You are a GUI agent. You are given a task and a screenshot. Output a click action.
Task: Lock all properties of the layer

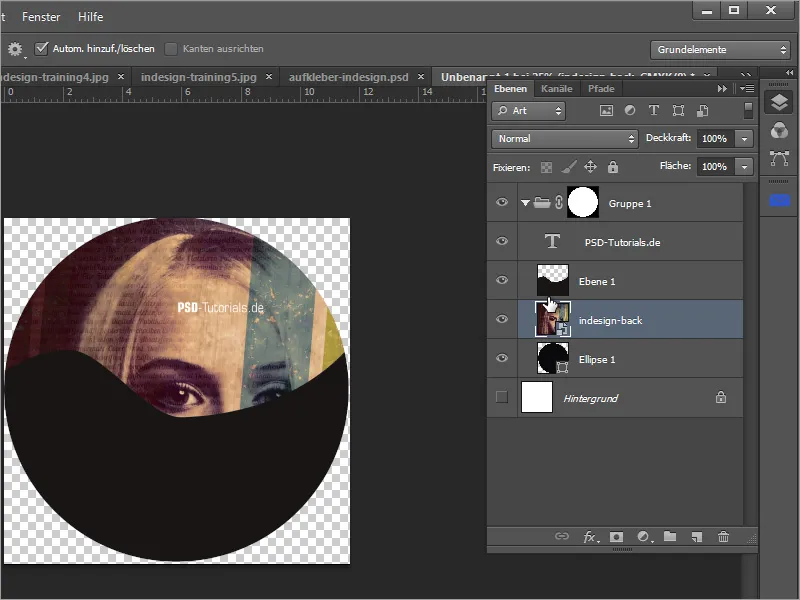613,166
